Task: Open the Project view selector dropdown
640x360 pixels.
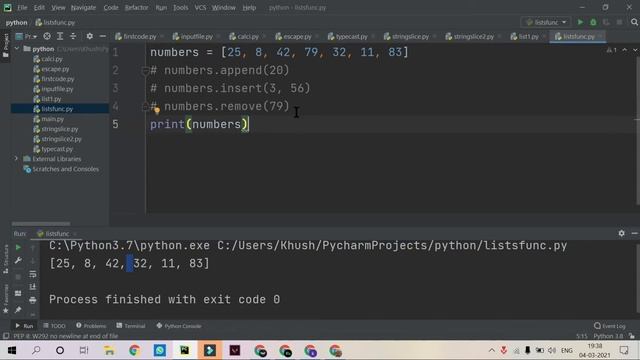Action: click(x=26, y=36)
